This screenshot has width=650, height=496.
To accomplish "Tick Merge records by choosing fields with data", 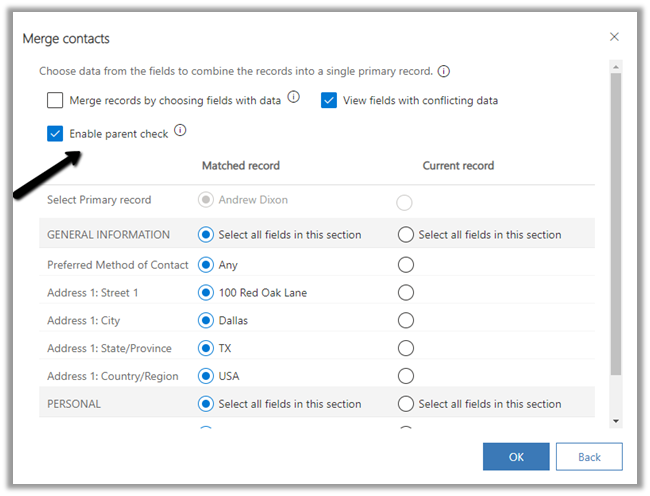I will 55,100.
